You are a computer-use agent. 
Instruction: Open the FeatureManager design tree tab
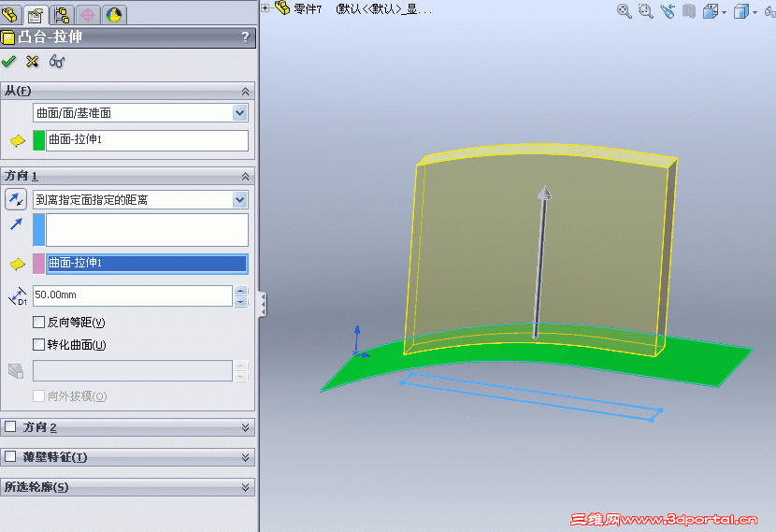[10, 14]
